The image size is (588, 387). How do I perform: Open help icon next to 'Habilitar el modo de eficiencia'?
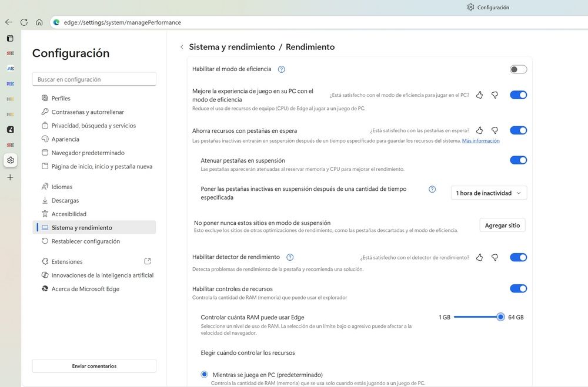coord(281,69)
